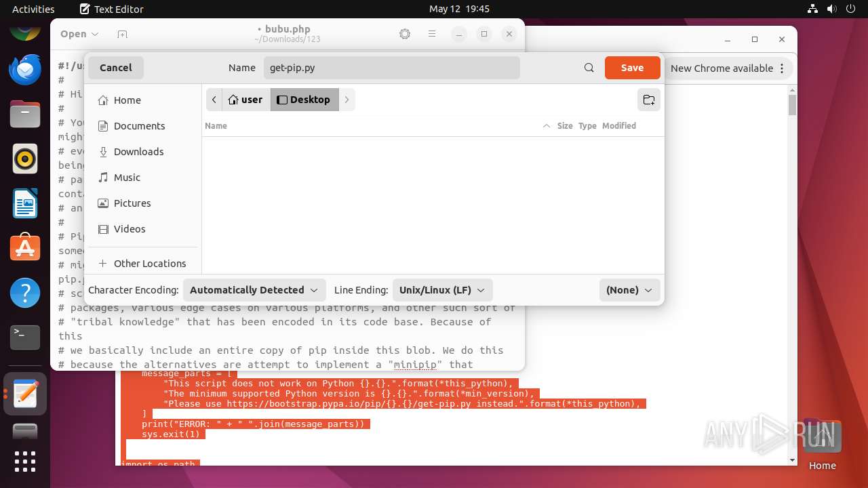Launch Thunderbird from the dock

25,69
